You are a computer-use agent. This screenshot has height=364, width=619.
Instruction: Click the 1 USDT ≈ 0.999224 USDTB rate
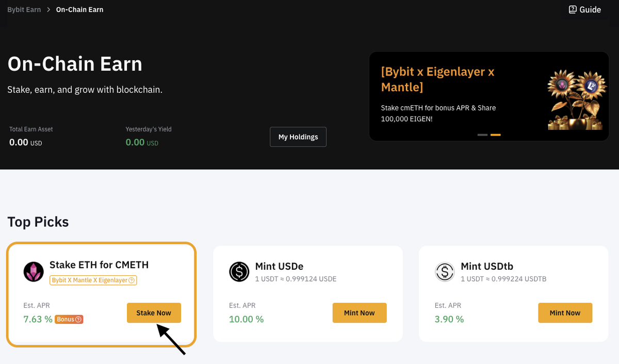coord(503,279)
